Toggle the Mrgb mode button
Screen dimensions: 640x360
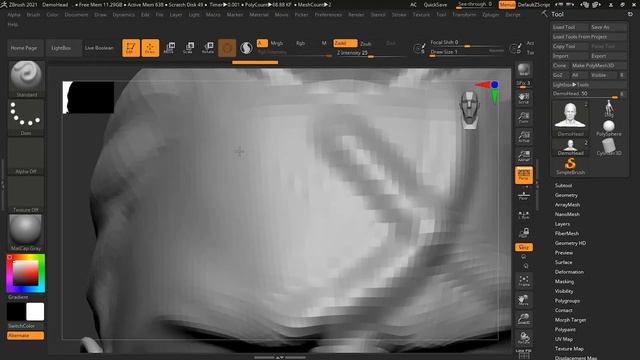pos(277,43)
